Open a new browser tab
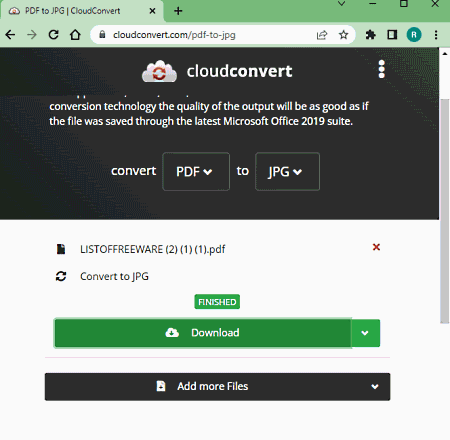 click(x=178, y=11)
